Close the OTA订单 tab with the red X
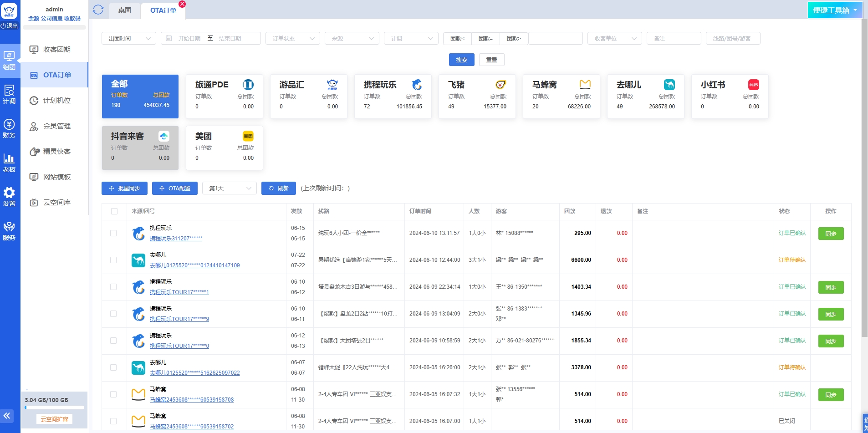 point(182,4)
